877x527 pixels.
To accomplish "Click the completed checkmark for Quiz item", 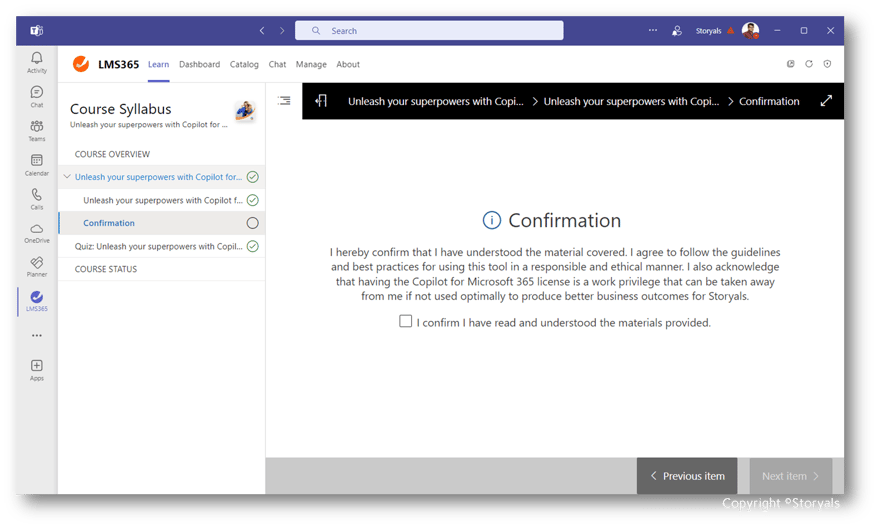I will pyautogui.click(x=253, y=246).
